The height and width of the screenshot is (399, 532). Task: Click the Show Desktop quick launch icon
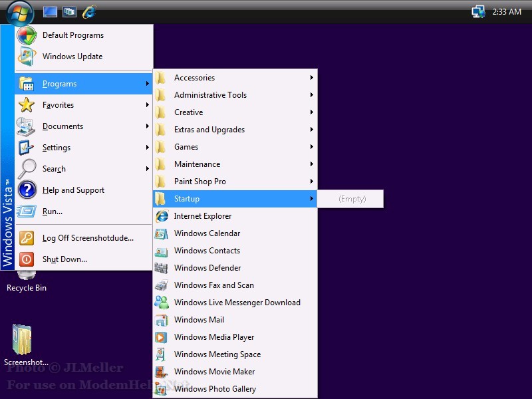point(50,11)
